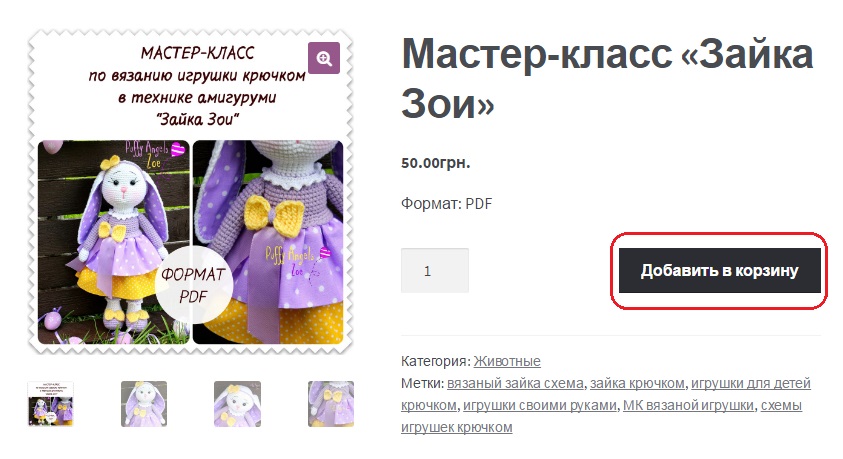
Task: Click the 50.00грн. price text
Action: (x=435, y=163)
